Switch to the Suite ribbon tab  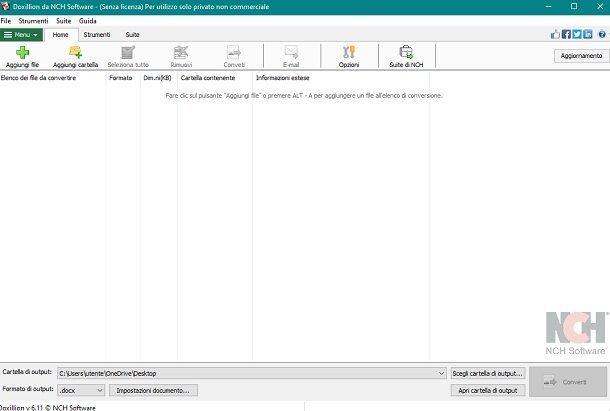click(x=132, y=35)
